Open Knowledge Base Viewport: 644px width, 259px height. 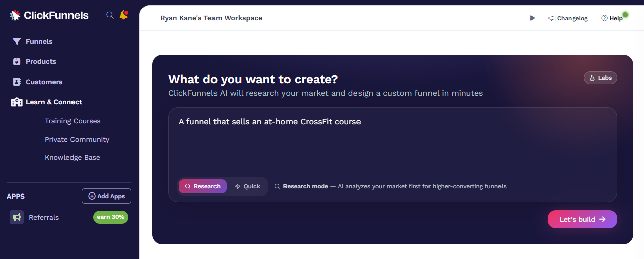pos(73,157)
